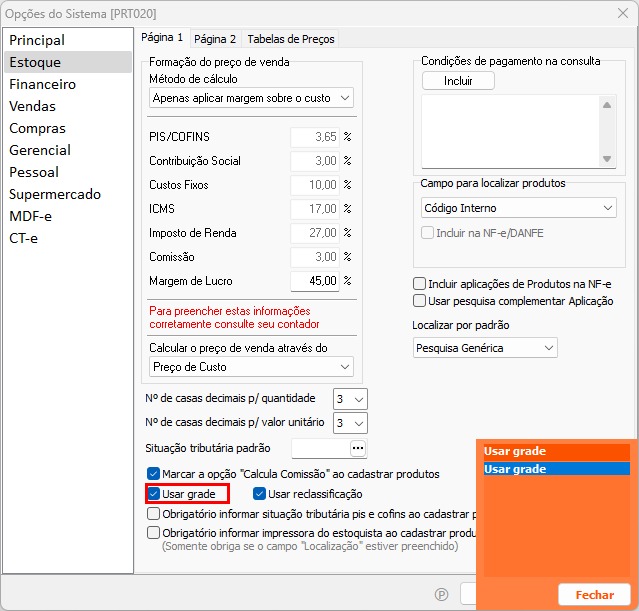The image size is (639, 611).
Task: Expand decimal places for quantidade dropdown
Action: coord(352,398)
